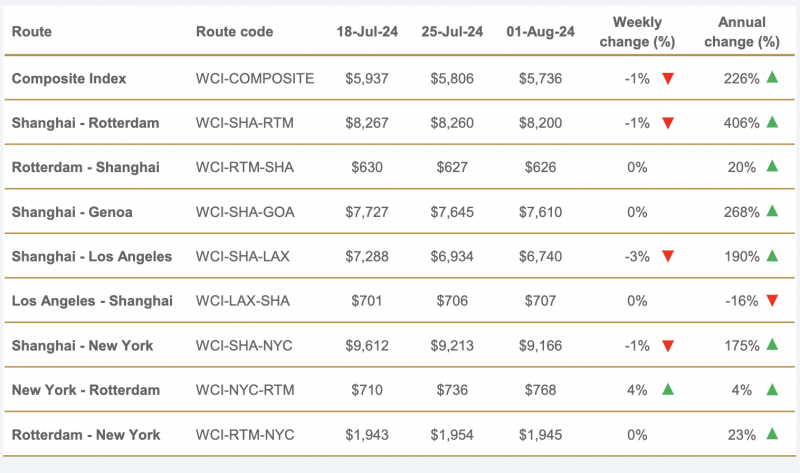The width and height of the screenshot is (800, 473).
Task: Click the Weekly change (%) header
Action: click(x=637, y=32)
